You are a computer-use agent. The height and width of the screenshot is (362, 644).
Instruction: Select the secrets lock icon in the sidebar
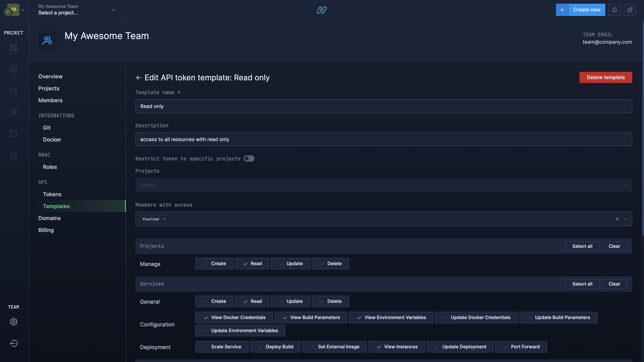pos(13,155)
